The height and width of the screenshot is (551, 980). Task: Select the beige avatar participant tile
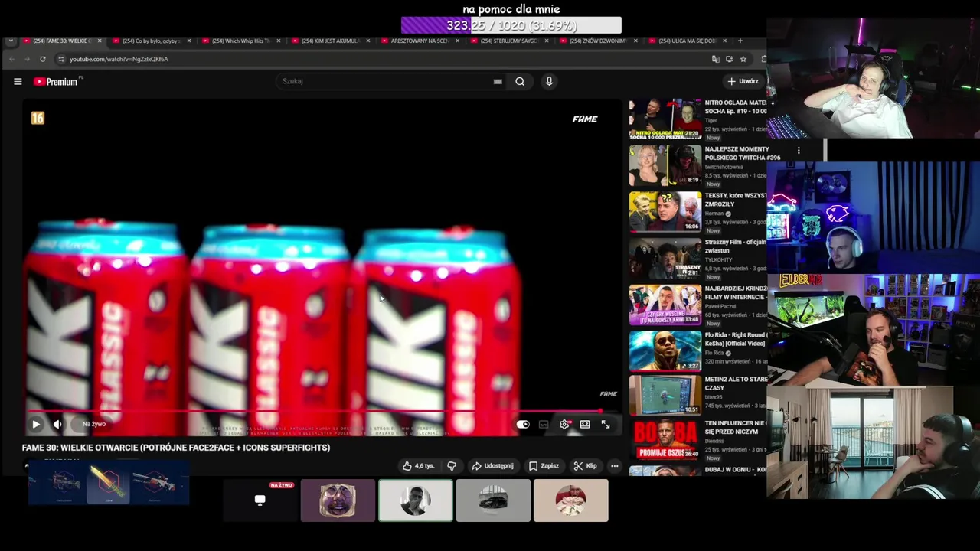click(571, 500)
